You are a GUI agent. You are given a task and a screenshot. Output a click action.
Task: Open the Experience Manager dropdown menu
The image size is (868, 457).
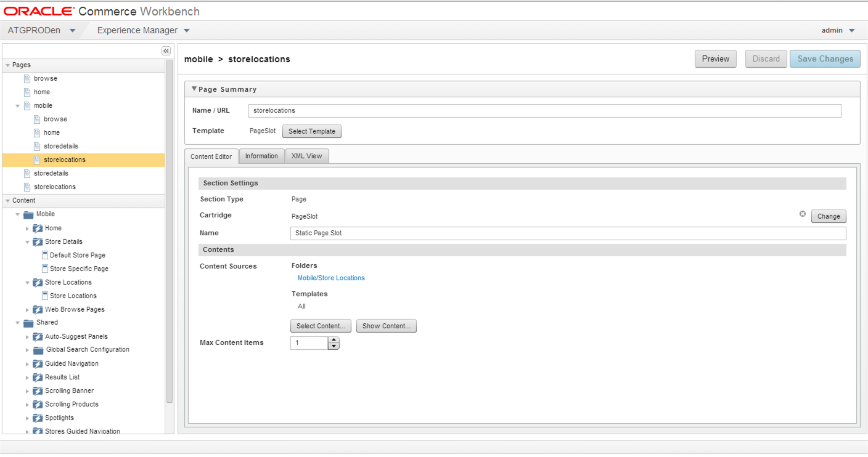pos(187,31)
